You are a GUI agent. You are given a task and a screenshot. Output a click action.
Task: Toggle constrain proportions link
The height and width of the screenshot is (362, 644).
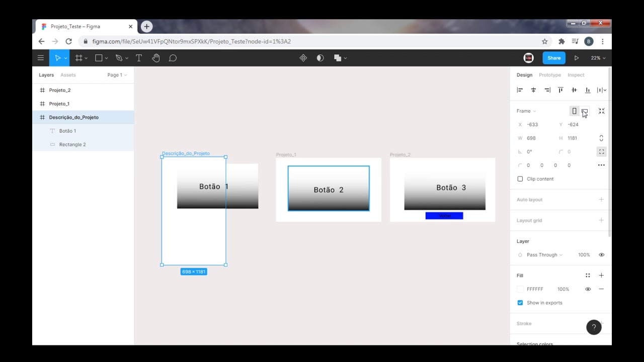pyautogui.click(x=601, y=138)
